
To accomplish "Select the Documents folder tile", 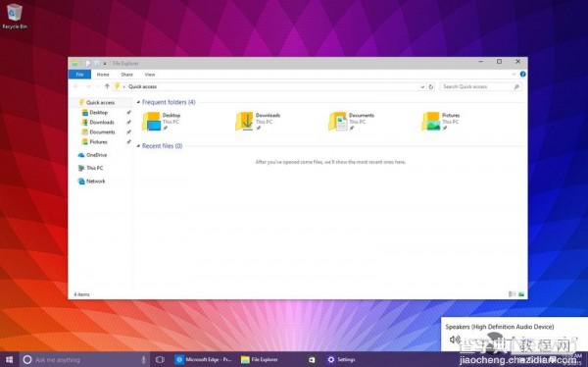I will [352, 122].
